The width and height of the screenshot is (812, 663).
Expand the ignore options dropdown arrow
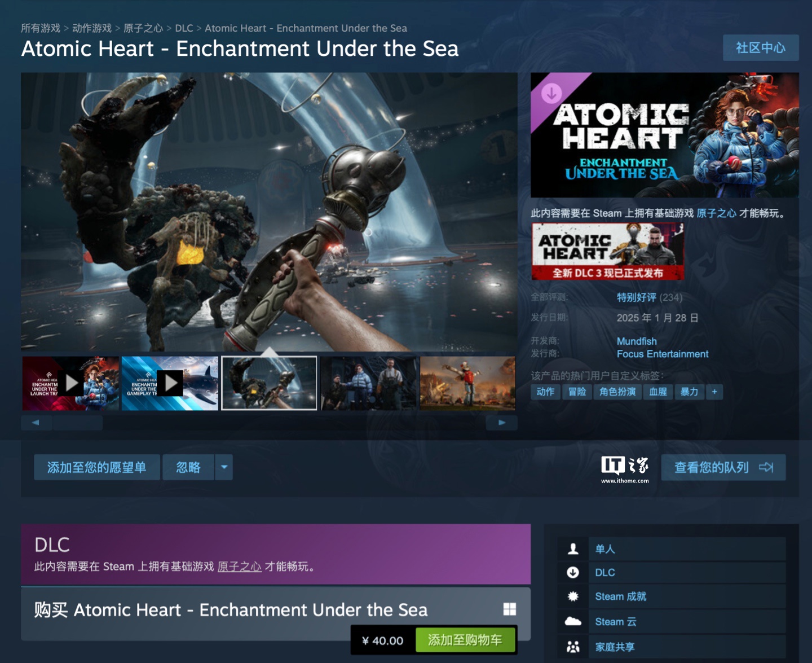[x=224, y=467]
